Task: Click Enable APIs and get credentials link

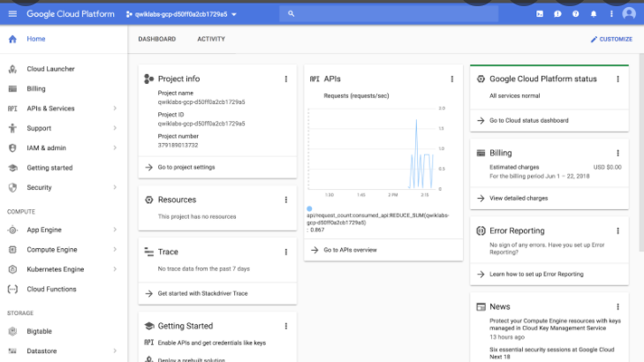Action: 211,343
